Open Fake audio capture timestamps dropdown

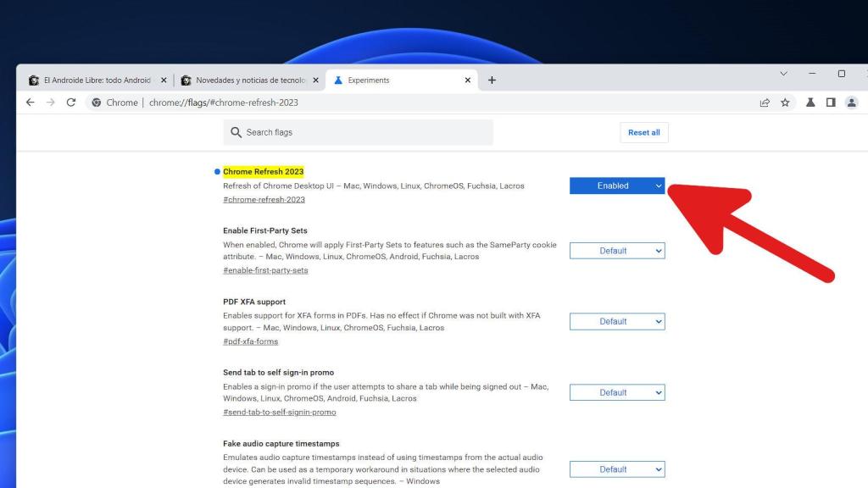coord(617,469)
